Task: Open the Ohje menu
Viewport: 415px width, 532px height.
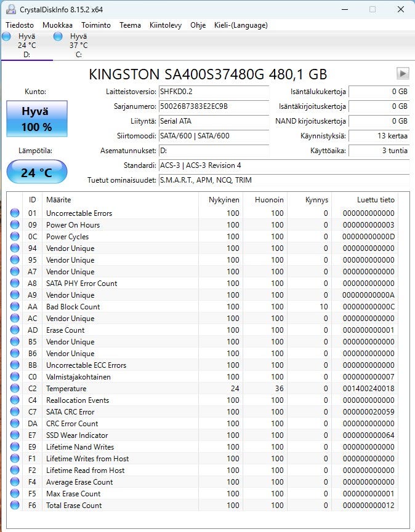Action: coord(198,25)
